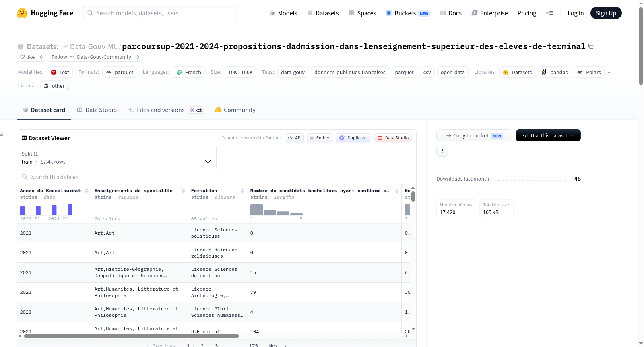Copy dataset to bucket
The image size is (644, 347).
pyautogui.click(x=474, y=135)
